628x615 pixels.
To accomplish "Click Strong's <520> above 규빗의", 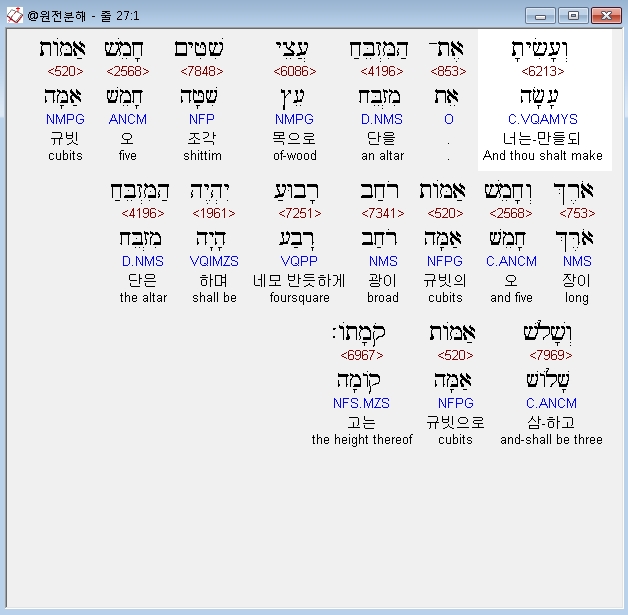I will (445, 213).
